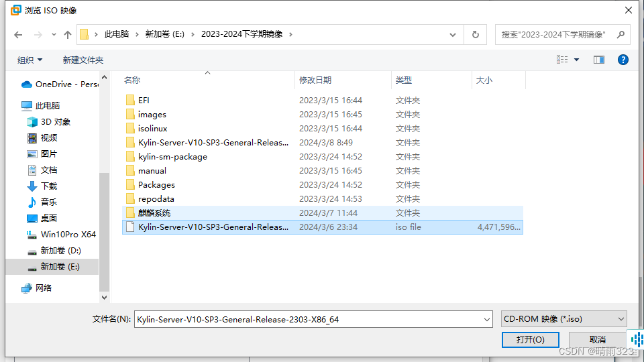Viewport: 644px width, 362px height.
Task: Open help with the question mark icon
Action: tap(623, 60)
